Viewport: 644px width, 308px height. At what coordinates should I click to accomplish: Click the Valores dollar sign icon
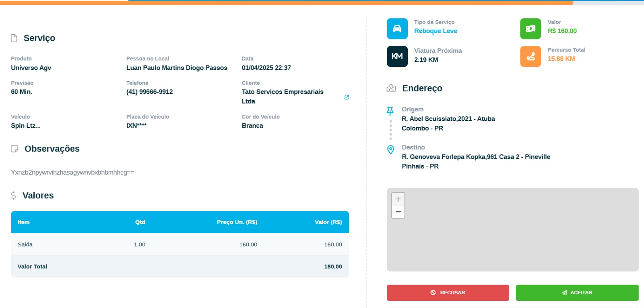pyautogui.click(x=13, y=196)
